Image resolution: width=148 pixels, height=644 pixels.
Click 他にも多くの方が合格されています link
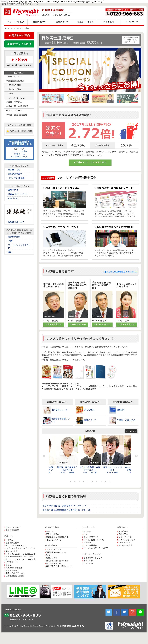[120, 272]
